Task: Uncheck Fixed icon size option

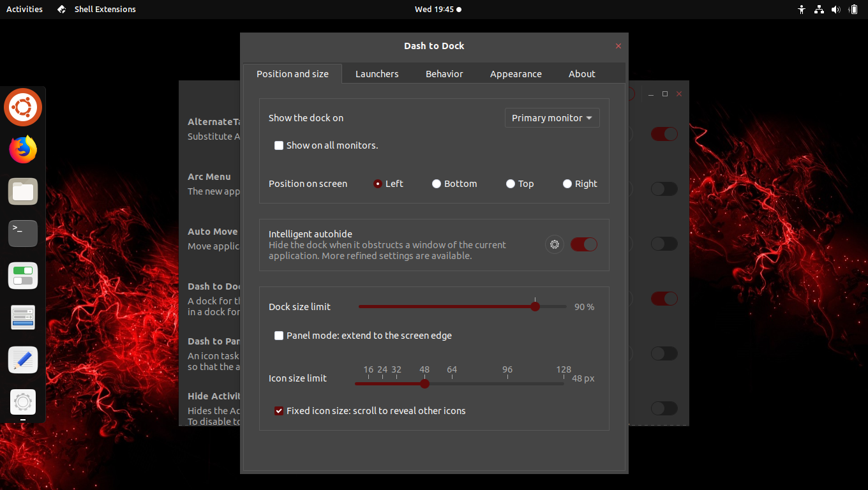Action: point(279,411)
